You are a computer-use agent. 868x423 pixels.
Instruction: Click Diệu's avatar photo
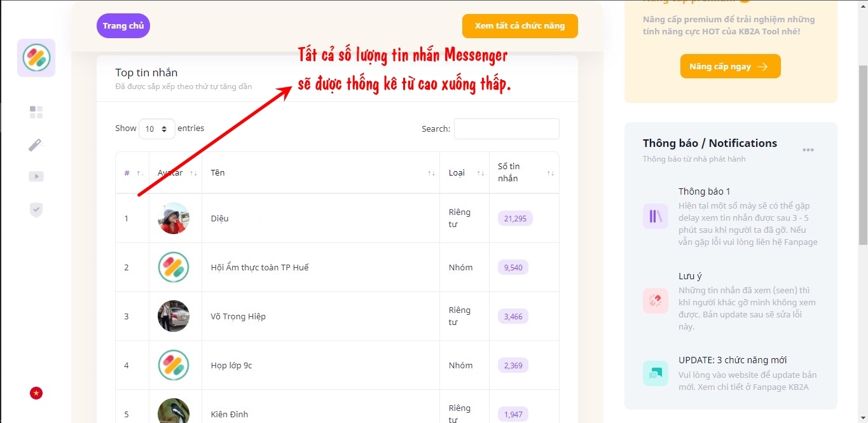tap(174, 218)
